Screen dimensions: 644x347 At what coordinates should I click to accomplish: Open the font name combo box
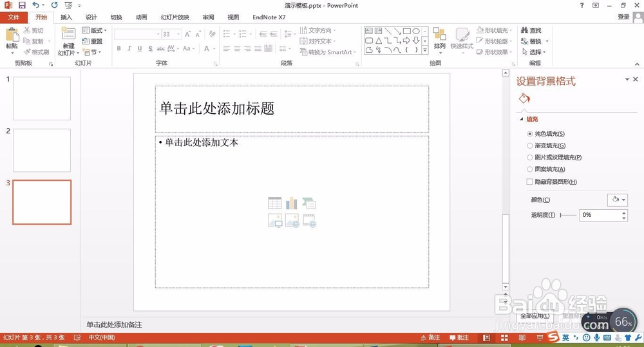coord(137,34)
